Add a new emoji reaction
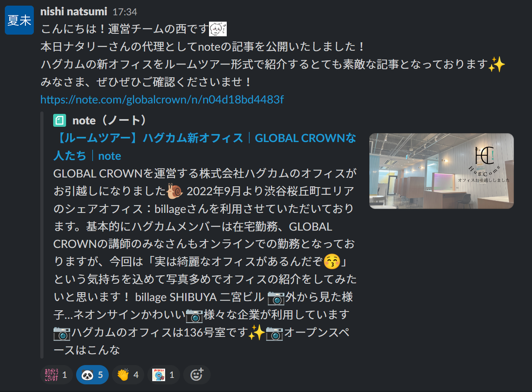The width and height of the screenshot is (532, 392). click(x=197, y=375)
